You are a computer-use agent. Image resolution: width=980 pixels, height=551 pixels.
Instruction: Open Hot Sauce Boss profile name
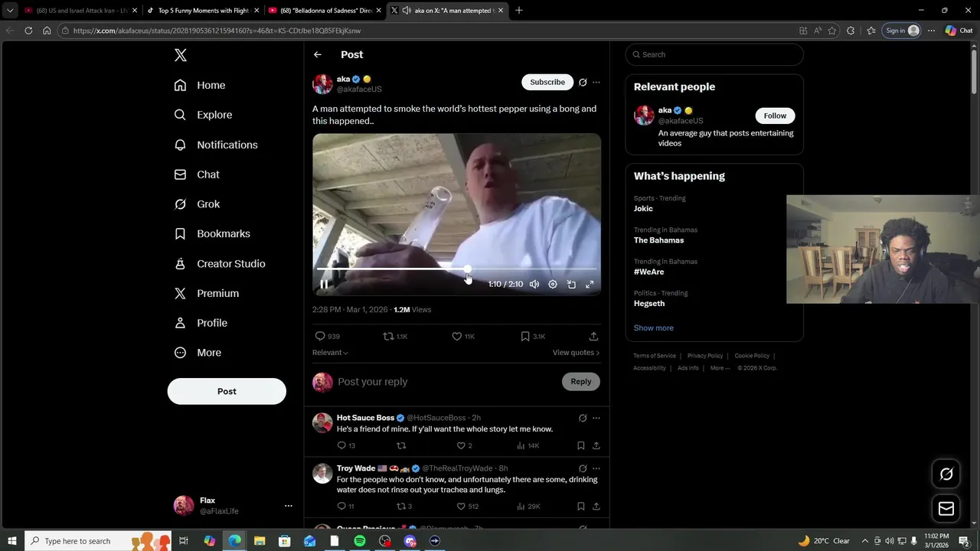[365, 418]
